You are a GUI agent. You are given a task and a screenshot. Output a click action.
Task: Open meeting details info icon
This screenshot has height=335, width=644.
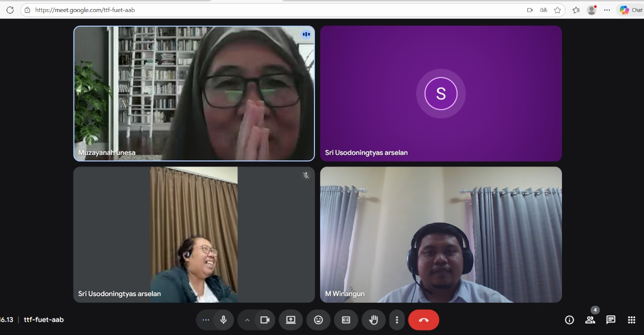tap(570, 320)
